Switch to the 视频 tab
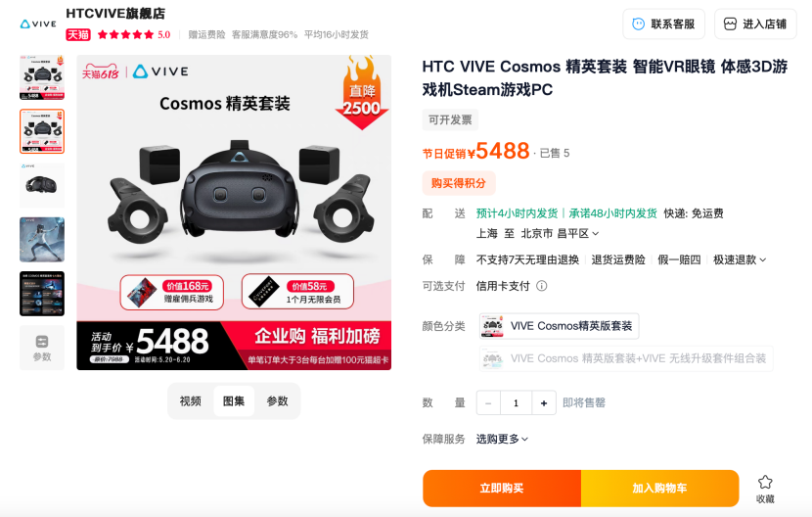The height and width of the screenshot is (517, 812). pyautogui.click(x=190, y=400)
